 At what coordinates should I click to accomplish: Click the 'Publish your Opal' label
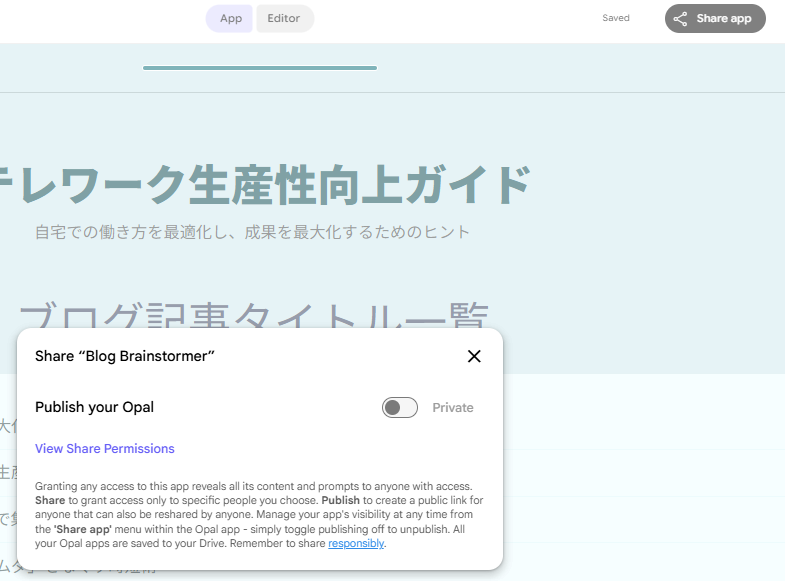tap(94, 408)
